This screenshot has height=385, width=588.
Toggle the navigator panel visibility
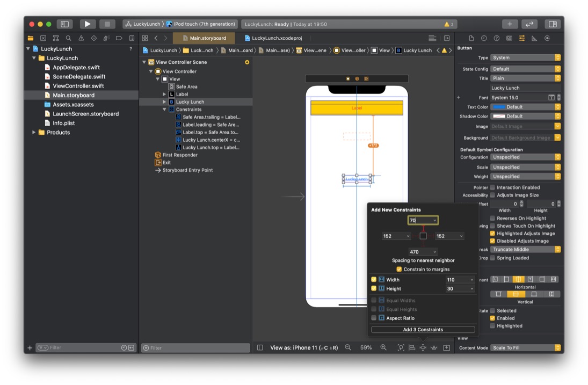64,24
